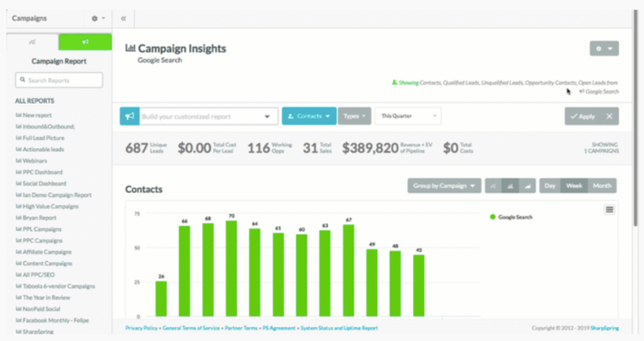This screenshot has width=644, height=341.
Task: Clear filters with the X button
Action: click(x=610, y=117)
